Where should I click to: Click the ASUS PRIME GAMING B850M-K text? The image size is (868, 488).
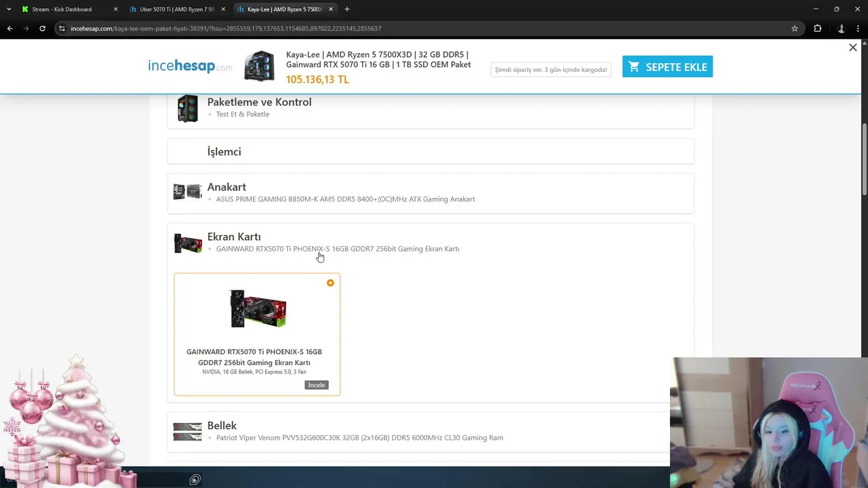pos(345,199)
